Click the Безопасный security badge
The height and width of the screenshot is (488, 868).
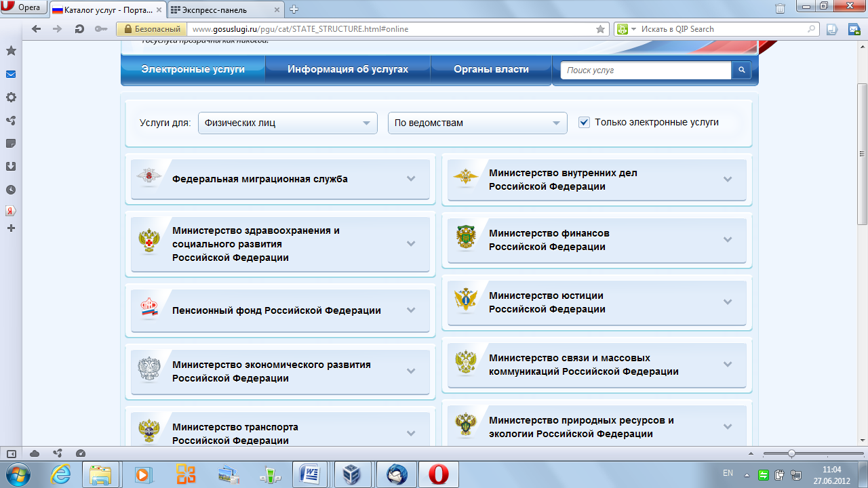153,29
